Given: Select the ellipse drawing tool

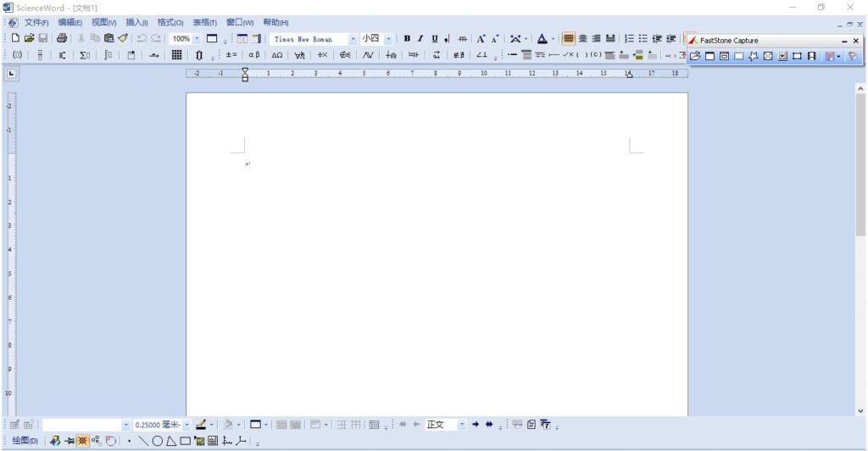Looking at the screenshot, I should (157, 441).
